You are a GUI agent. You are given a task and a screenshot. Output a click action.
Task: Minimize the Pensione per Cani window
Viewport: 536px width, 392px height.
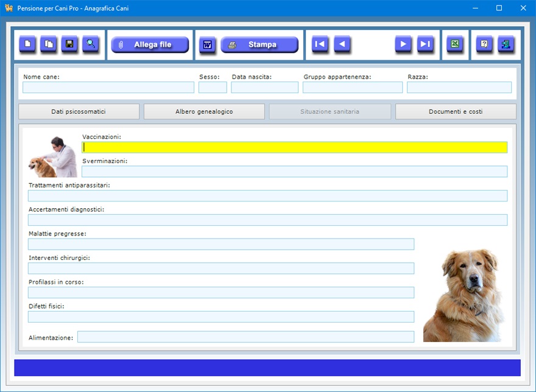pos(475,8)
